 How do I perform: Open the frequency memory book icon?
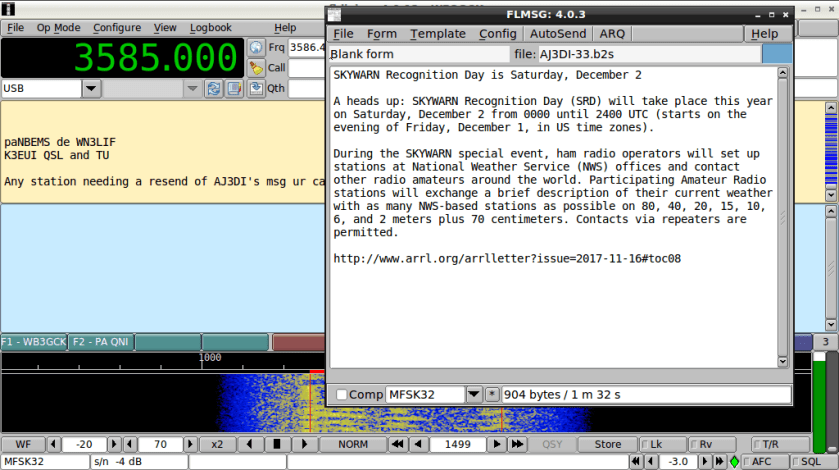coord(234,88)
